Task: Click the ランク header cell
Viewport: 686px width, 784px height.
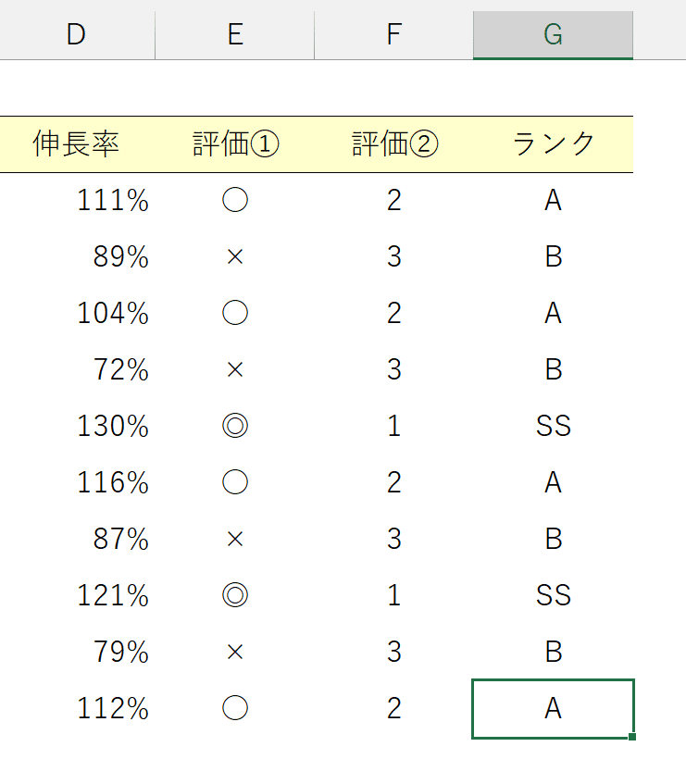Action: pyautogui.click(x=553, y=144)
